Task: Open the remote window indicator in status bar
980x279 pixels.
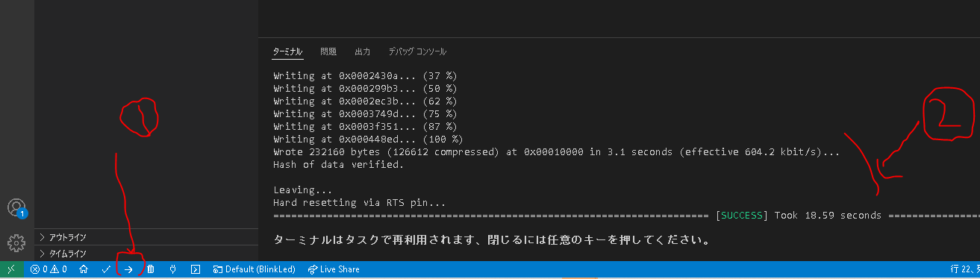Action: pos(11,269)
